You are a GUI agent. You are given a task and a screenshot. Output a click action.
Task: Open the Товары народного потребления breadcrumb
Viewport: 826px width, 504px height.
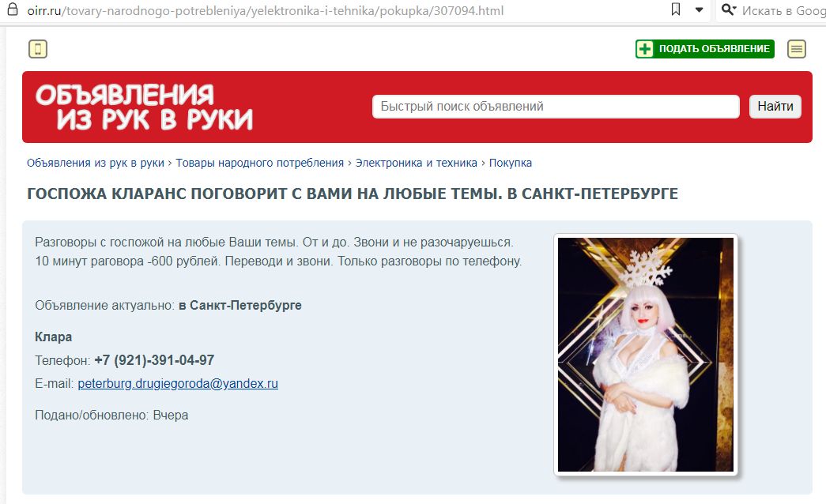(260, 164)
